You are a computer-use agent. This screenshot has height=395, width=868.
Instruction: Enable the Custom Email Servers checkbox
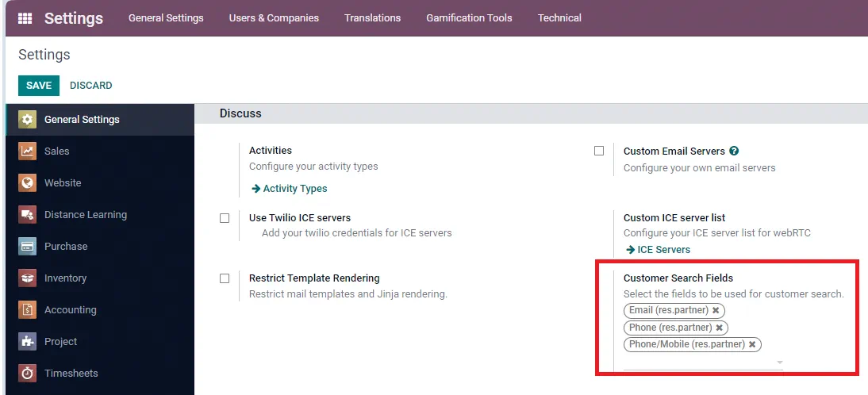coord(599,151)
